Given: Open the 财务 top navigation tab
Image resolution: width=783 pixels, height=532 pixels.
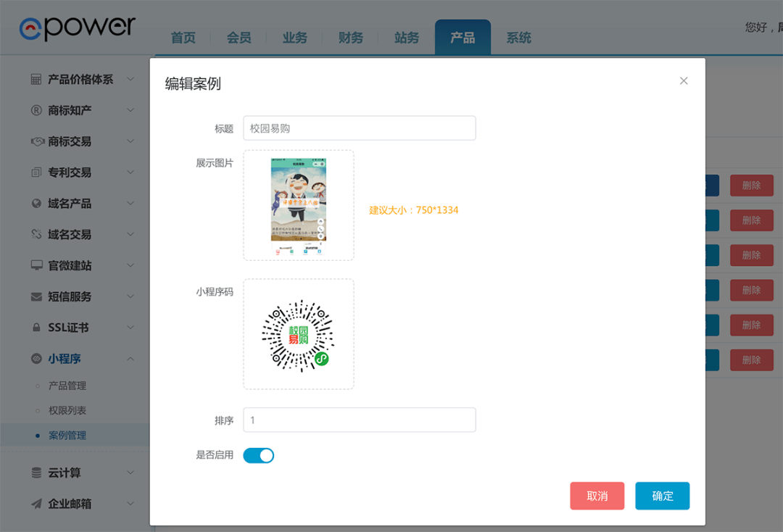Looking at the screenshot, I should tap(351, 38).
